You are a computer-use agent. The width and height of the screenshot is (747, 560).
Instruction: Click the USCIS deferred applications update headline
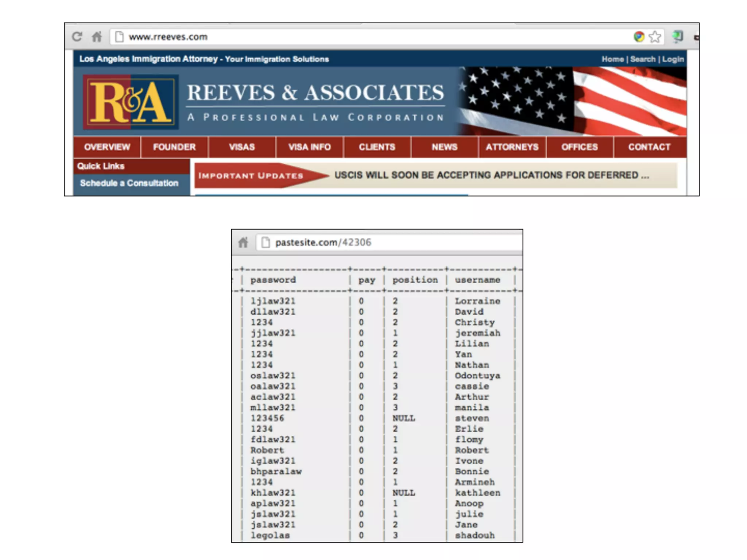point(491,175)
